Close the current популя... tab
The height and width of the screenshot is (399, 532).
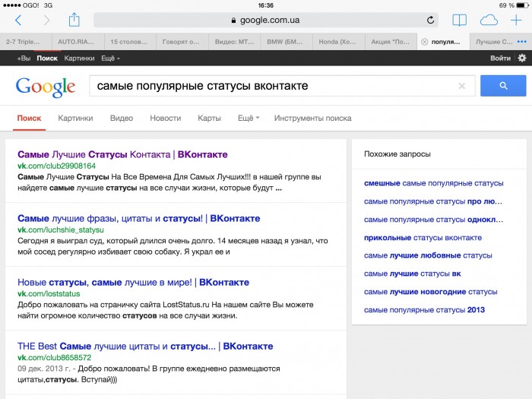tap(424, 42)
